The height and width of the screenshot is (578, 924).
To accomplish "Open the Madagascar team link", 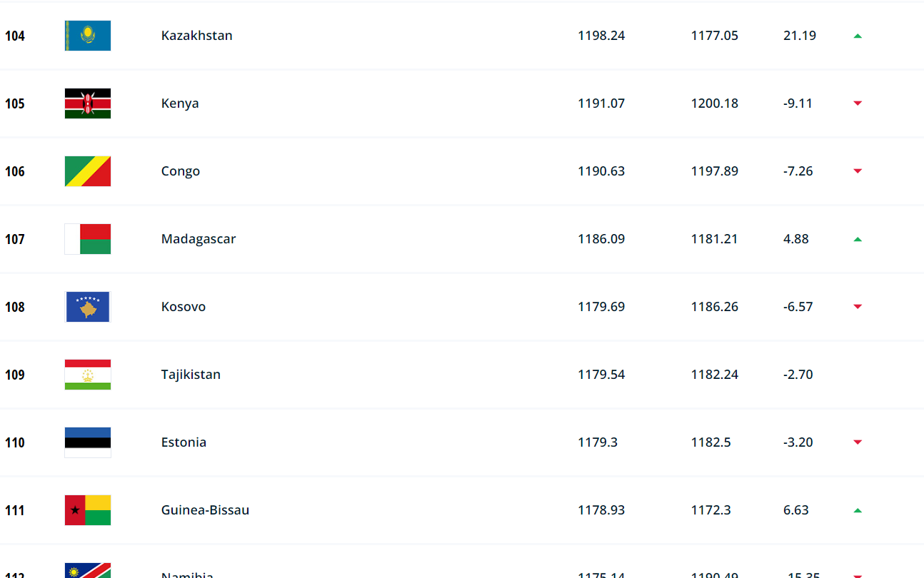I will [x=199, y=239].
